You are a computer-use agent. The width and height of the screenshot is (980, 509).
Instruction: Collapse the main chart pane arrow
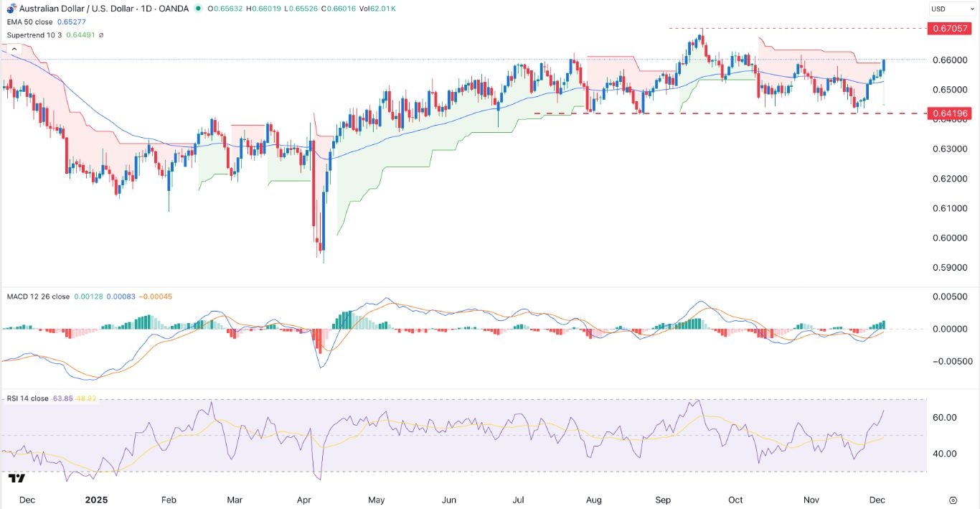click(14, 49)
